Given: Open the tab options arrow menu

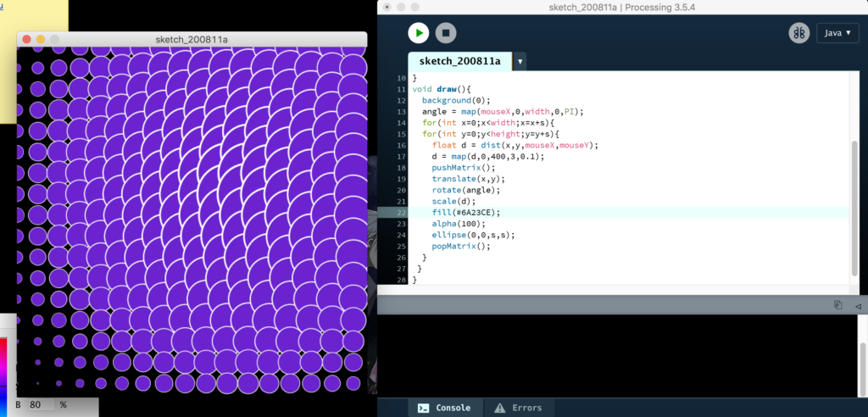Looking at the screenshot, I should pos(520,61).
